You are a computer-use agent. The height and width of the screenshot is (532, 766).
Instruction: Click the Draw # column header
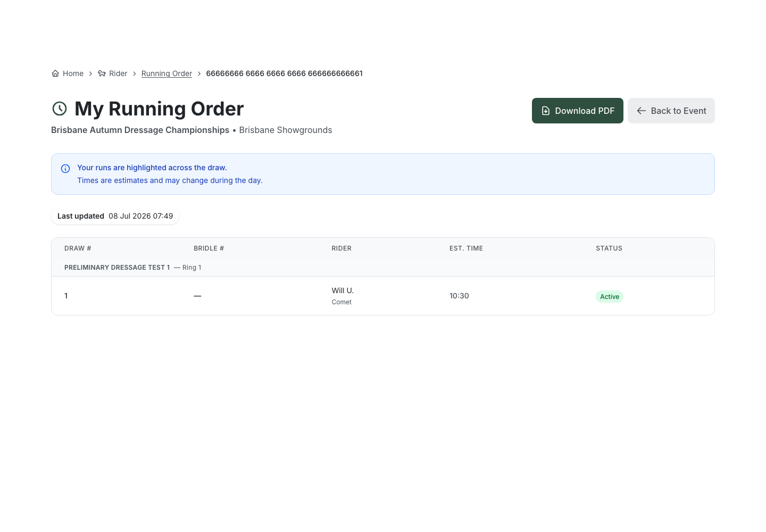tap(78, 248)
